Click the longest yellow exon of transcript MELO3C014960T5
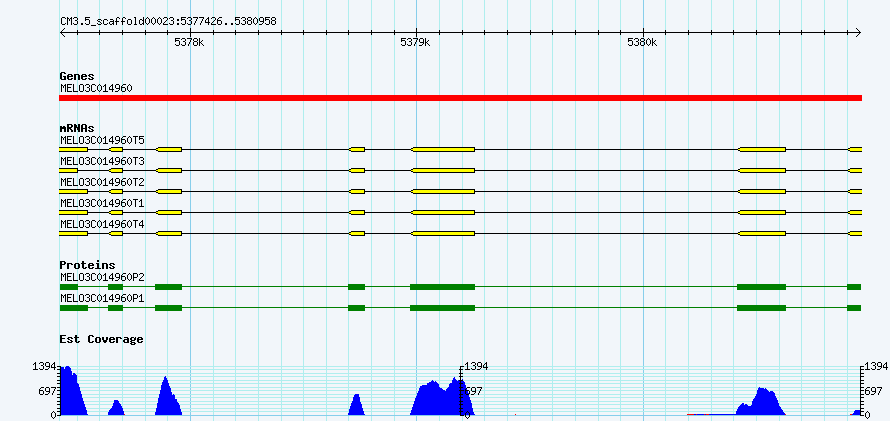Screen dimensions: 890x421 click(443, 149)
